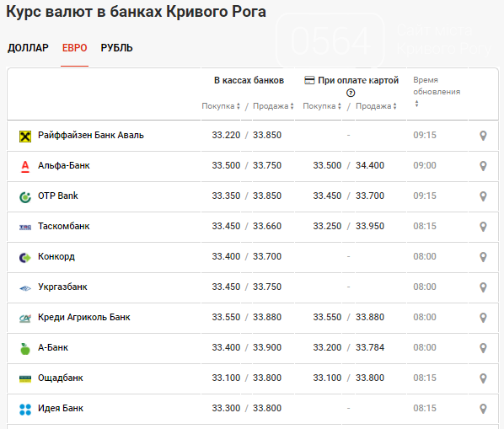
Task: Sort by cash desk Продажа column
Action: (x=273, y=106)
